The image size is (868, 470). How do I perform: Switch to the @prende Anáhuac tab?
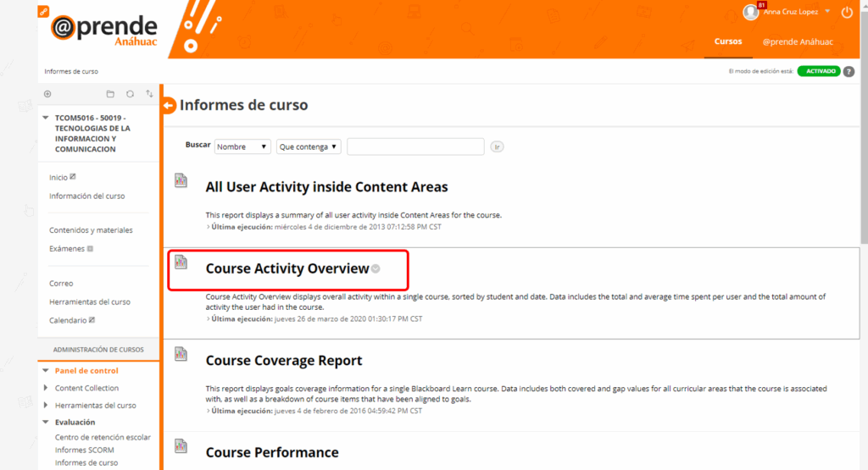[x=797, y=41]
